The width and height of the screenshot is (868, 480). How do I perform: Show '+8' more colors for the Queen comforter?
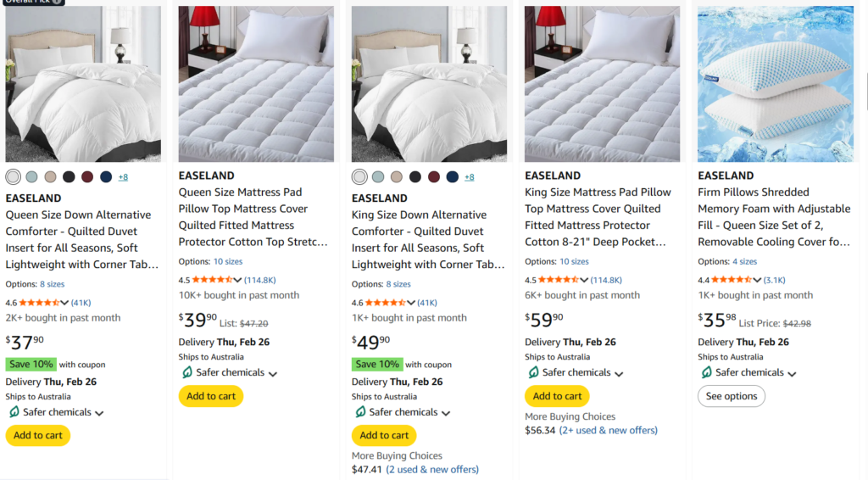(x=123, y=177)
